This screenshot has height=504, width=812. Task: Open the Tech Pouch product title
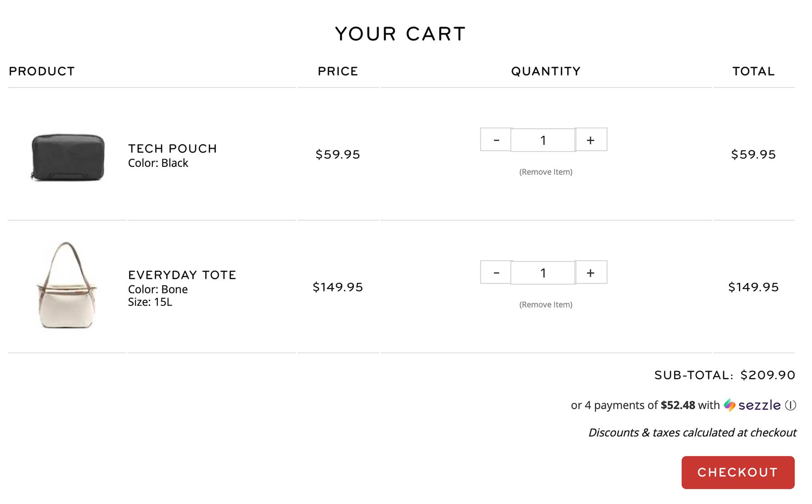point(172,149)
